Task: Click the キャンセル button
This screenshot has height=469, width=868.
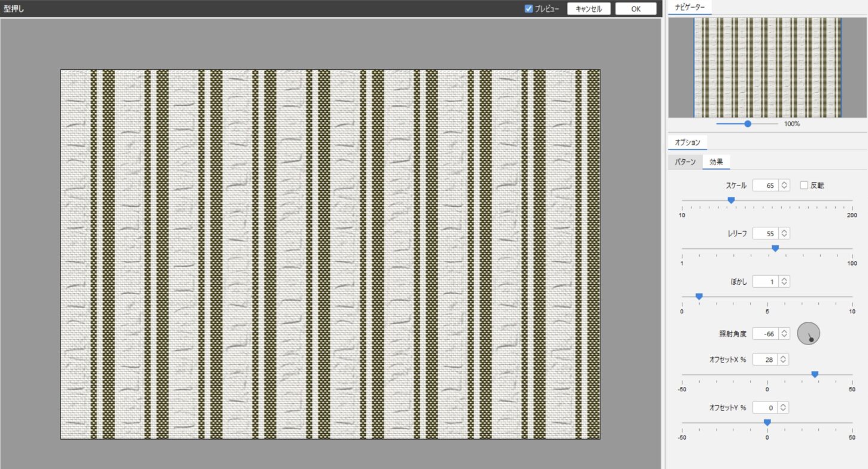Action: [x=589, y=9]
